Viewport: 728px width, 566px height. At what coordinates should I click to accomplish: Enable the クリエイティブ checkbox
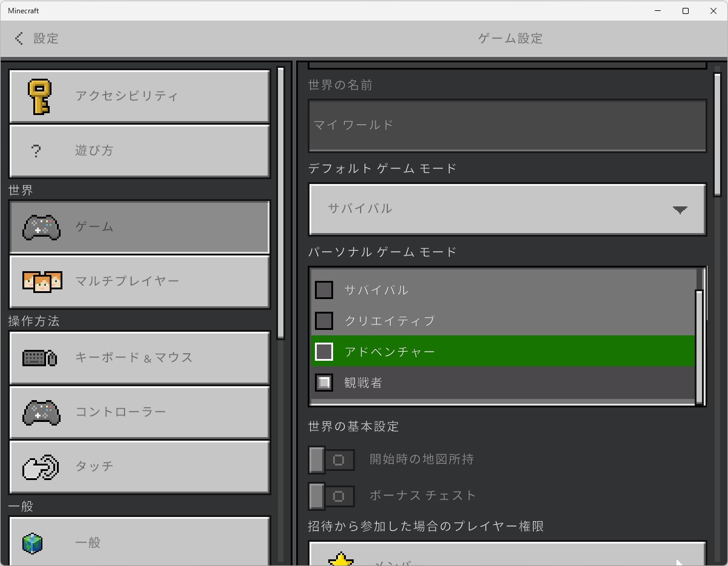pos(324,320)
